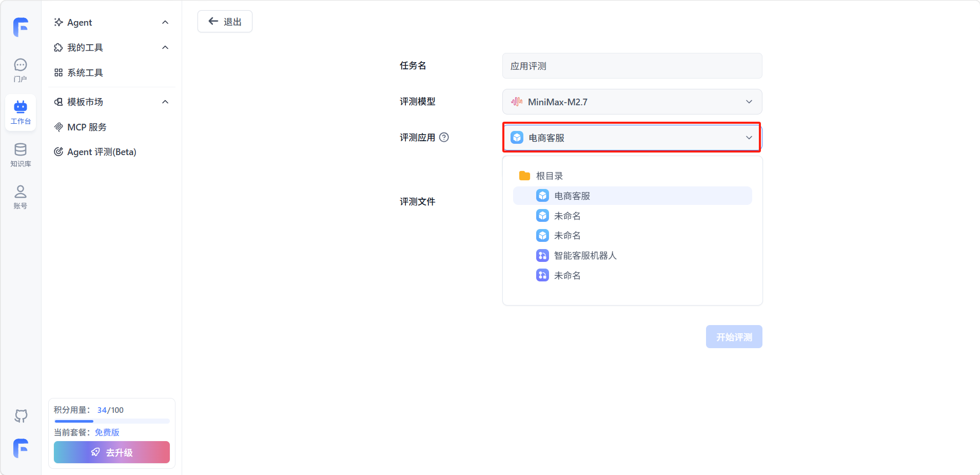Click the rocket icon on 去升级
980x475 pixels.
(x=95, y=452)
